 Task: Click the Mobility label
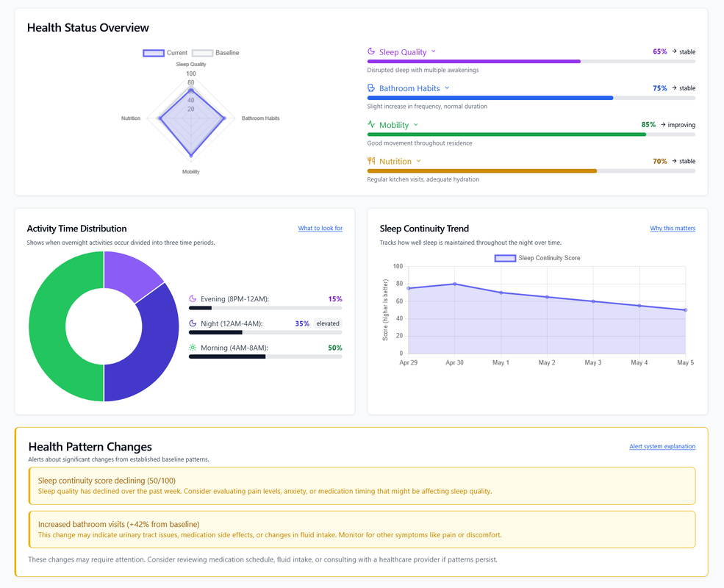[x=394, y=125]
